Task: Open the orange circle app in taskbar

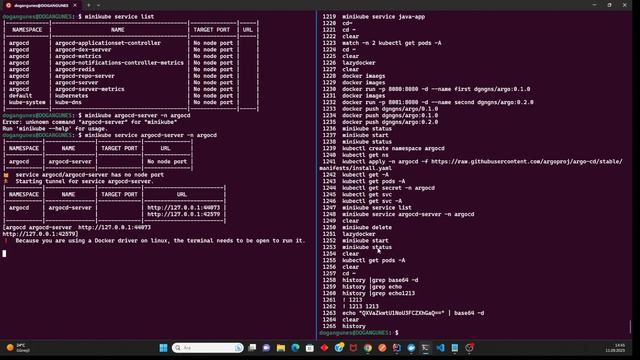Action: coord(382,348)
